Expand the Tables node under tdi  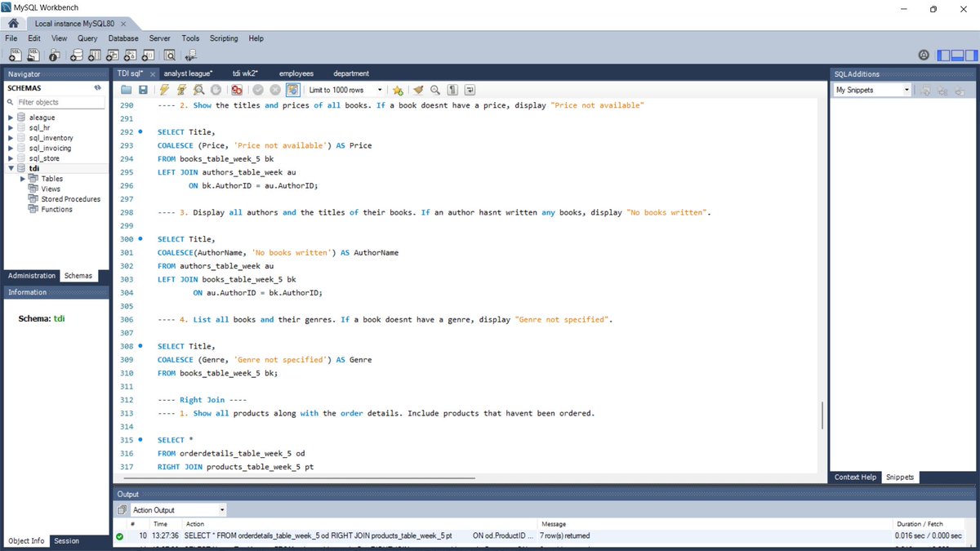(23, 179)
